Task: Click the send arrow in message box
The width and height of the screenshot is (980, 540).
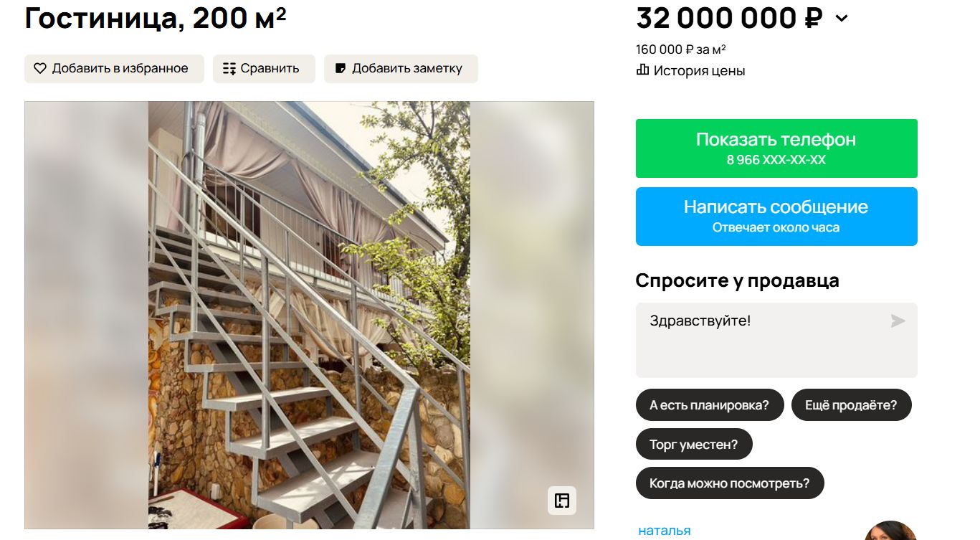Action: tap(898, 321)
